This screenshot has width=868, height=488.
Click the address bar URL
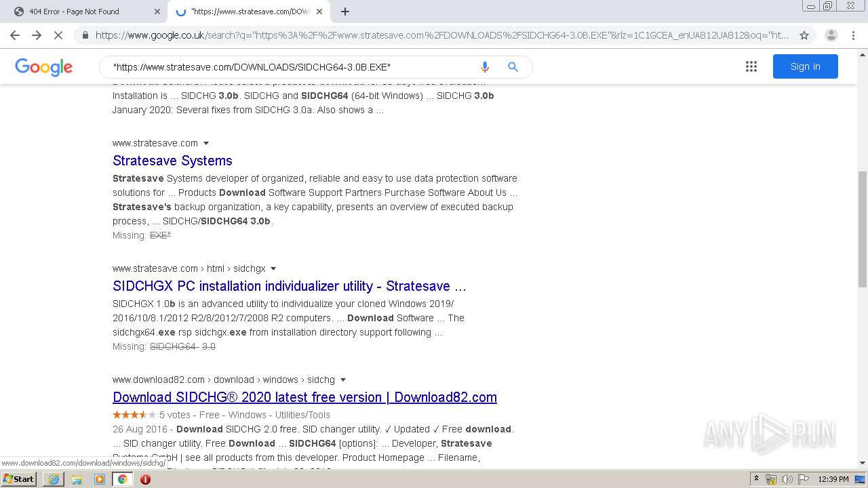pyautogui.click(x=442, y=35)
